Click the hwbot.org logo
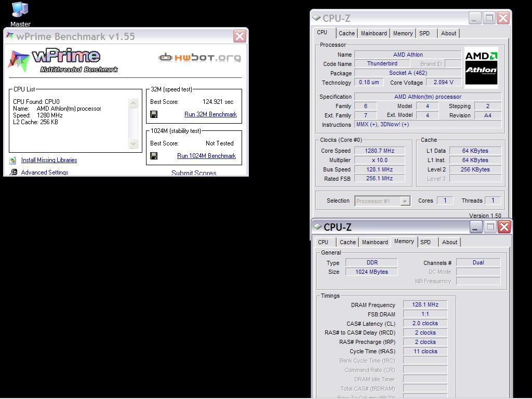 200,58
